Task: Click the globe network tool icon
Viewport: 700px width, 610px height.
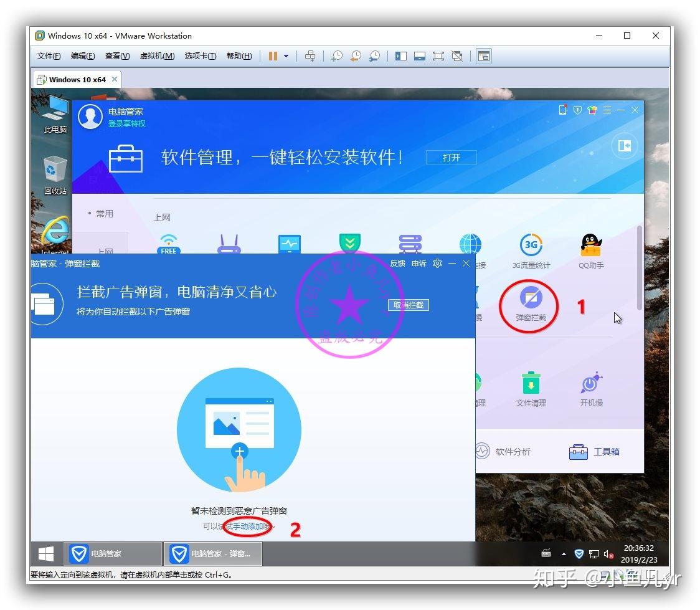Action: [x=471, y=244]
